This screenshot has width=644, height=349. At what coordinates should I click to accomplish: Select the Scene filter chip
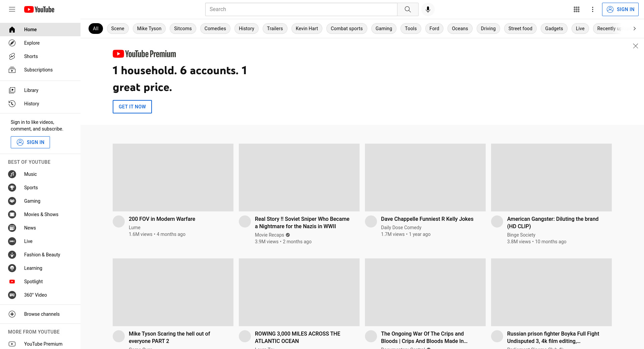(118, 29)
